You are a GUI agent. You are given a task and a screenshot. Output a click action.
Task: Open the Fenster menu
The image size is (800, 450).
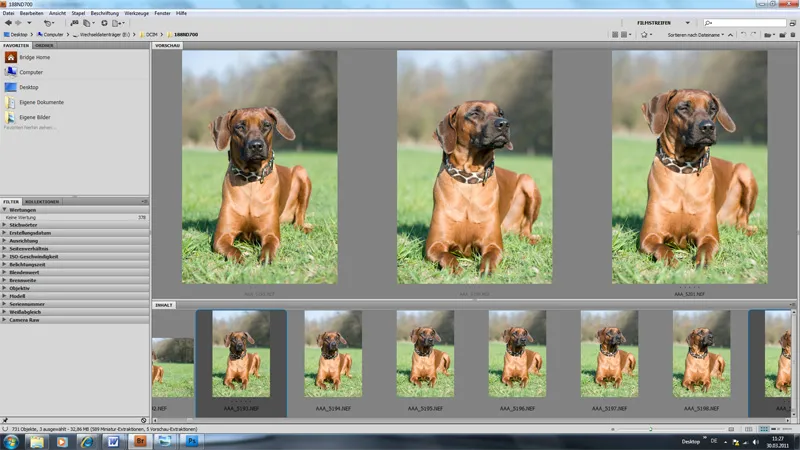tap(163, 13)
